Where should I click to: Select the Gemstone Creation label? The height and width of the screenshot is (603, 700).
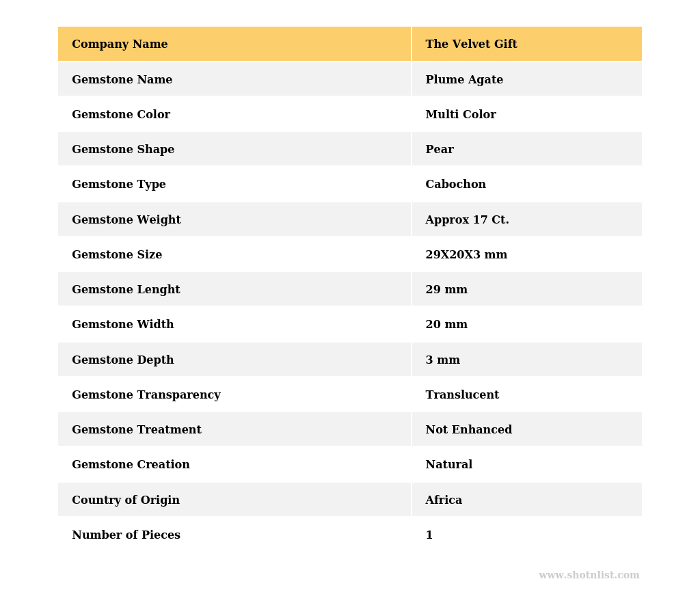131,465
